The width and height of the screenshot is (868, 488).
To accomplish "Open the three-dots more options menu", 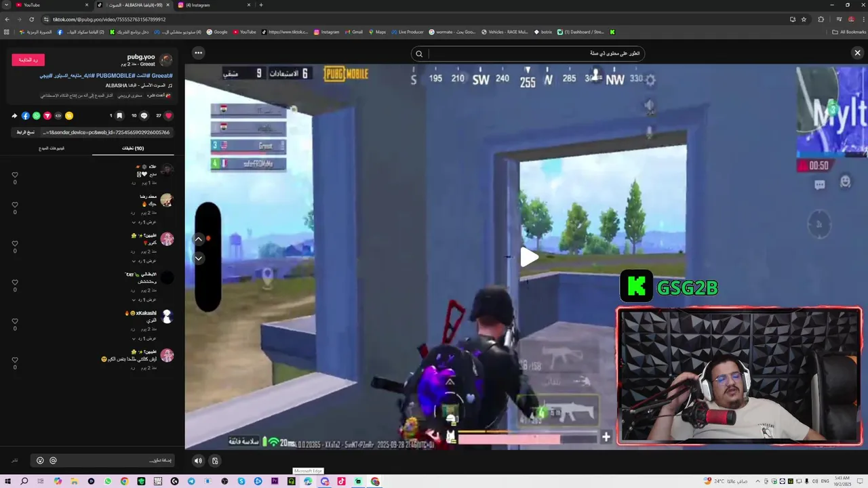I will pos(198,52).
